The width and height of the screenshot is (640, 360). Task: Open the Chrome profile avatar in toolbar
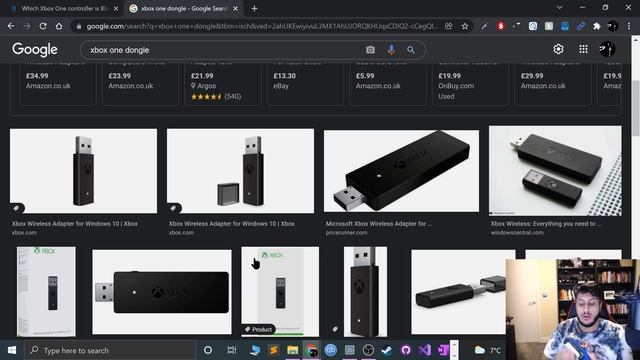613,26
